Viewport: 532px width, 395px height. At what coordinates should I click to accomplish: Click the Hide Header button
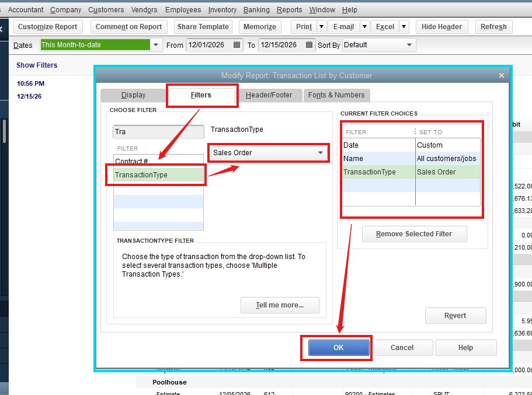pos(441,27)
